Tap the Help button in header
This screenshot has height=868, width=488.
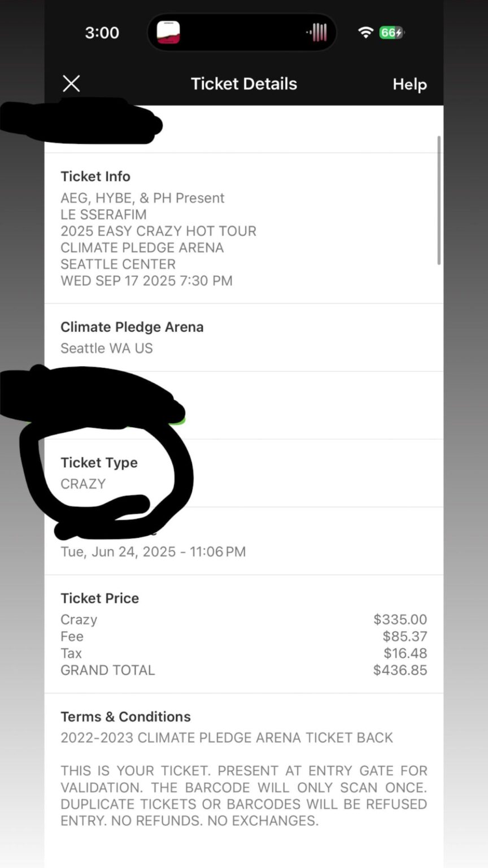click(409, 84)
